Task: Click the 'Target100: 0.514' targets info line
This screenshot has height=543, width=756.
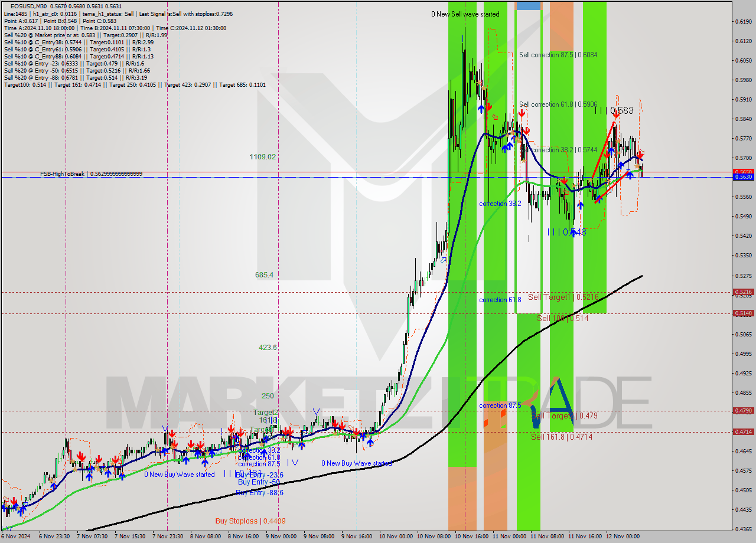Action: [135, 85]
